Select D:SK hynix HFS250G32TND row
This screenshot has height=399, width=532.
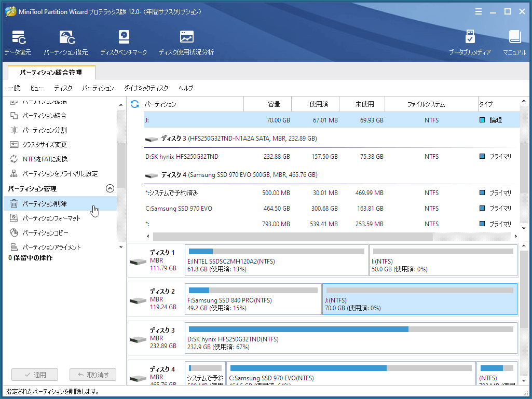(332, 156)
